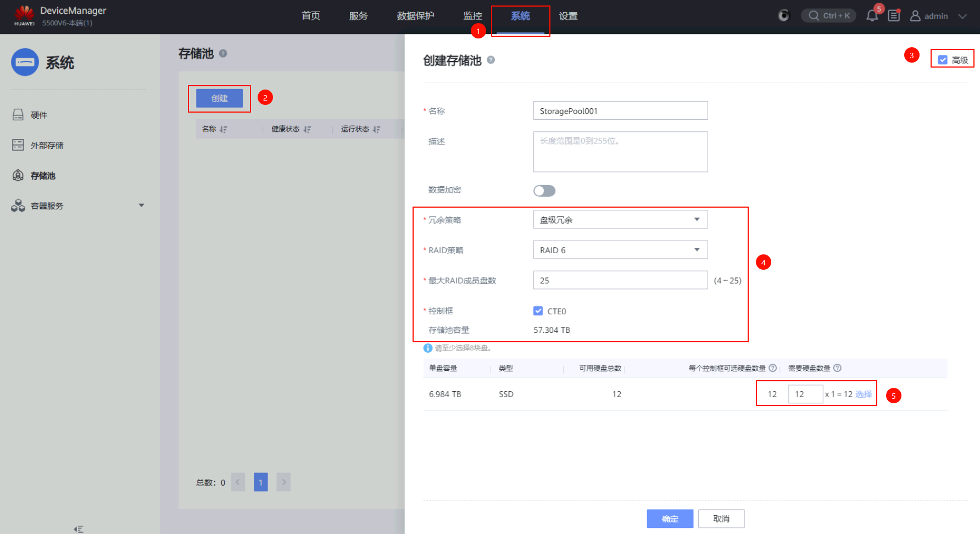Uncheck the 高级 checkbox
Image resolution: width=980 pixels, height=534 pixels.
[x=943, y=60]
